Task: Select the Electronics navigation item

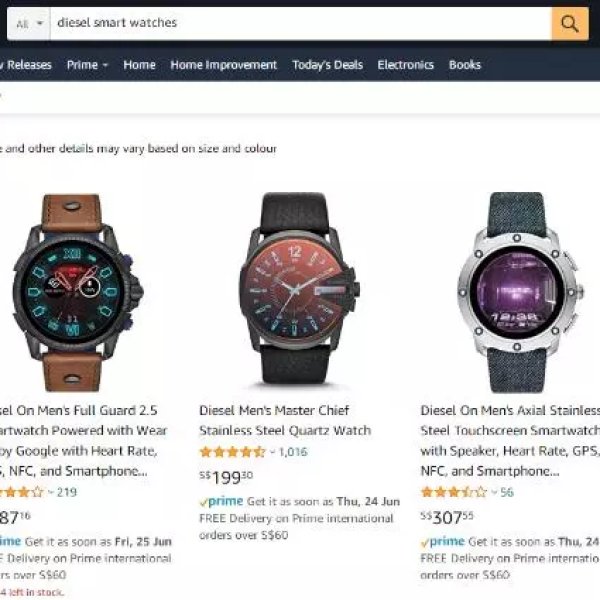Action: click(406, 65)
